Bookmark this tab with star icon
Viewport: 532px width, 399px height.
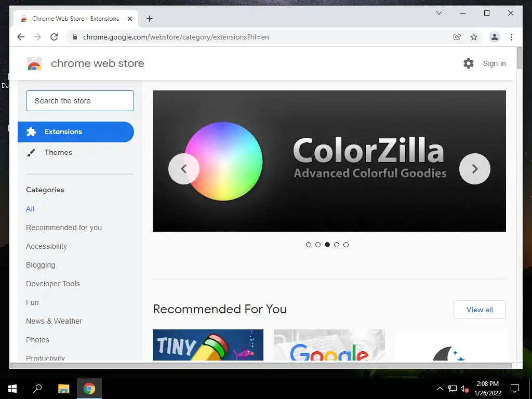coord(474,37)
